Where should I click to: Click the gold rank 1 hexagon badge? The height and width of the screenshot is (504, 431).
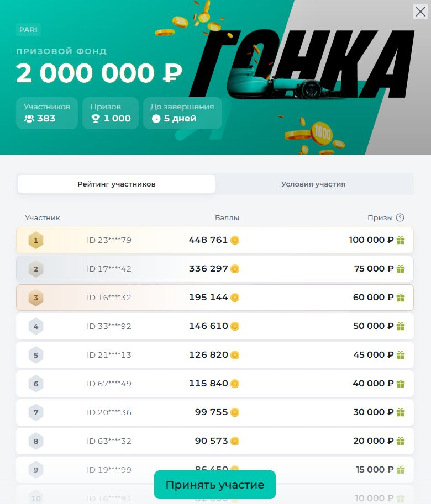coord(36,240)
